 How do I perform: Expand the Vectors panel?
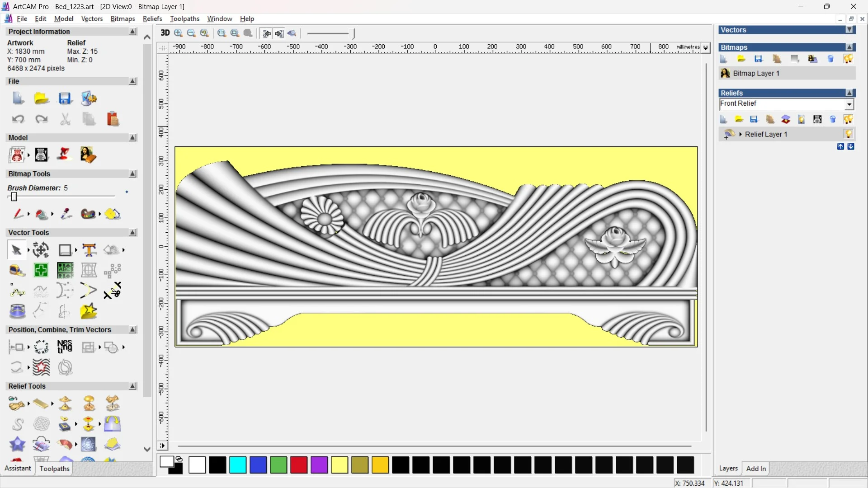coord(850,30)
